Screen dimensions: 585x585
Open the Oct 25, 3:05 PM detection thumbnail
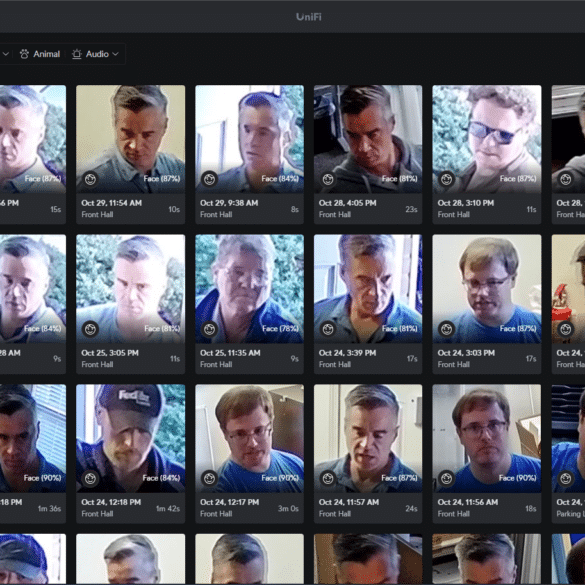coord(131,289)
